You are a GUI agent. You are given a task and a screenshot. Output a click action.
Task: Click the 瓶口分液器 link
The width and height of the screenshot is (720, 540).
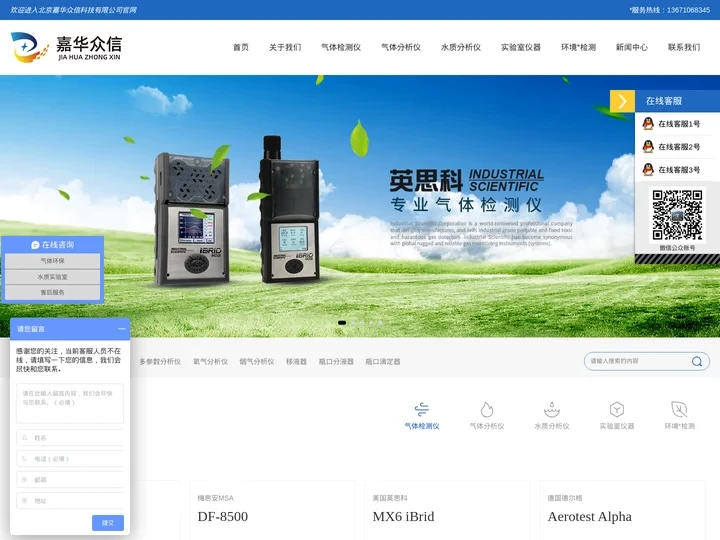(336, 362)
